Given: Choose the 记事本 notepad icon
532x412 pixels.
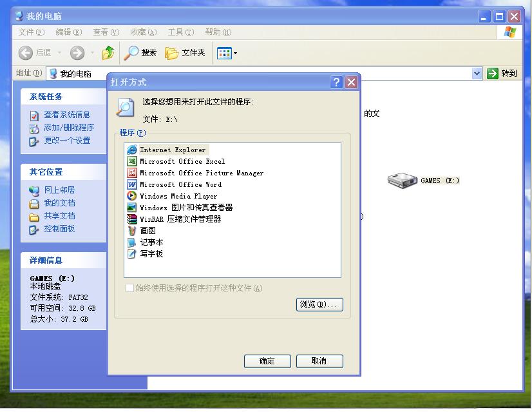Looking at the screenshot, I should tap(131, 242).
